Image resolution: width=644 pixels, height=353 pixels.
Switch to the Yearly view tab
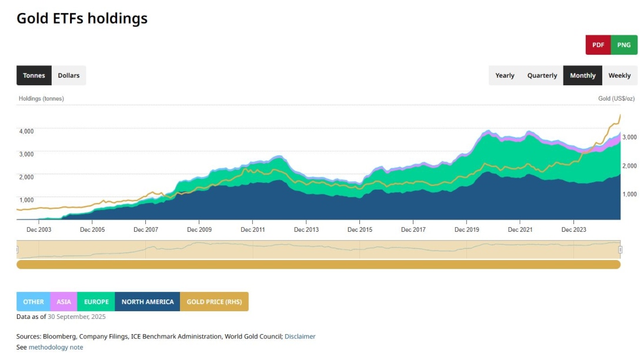[505, 75]
